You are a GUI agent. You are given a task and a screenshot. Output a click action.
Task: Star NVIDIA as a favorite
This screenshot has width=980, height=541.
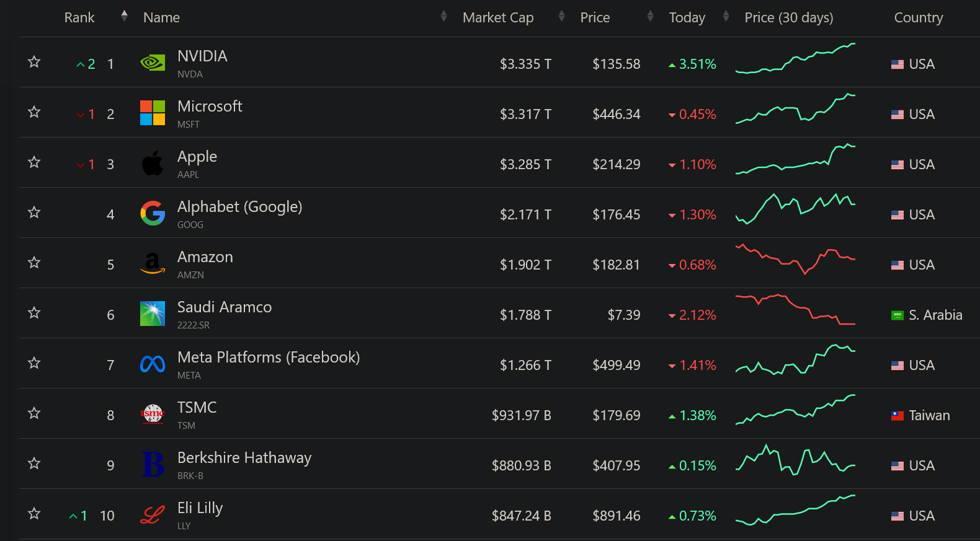[x=34, y=61]
